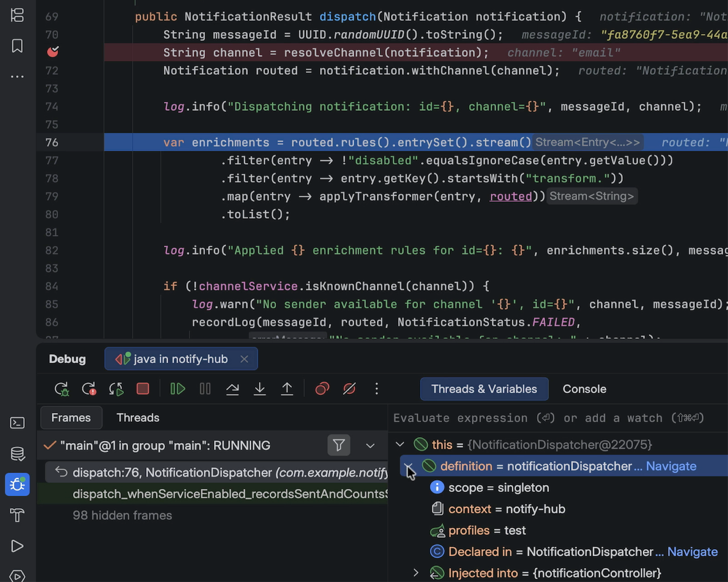Collapse the 'definition' node
This screenshot has height=582, width=728.
[x=408, y=466]
